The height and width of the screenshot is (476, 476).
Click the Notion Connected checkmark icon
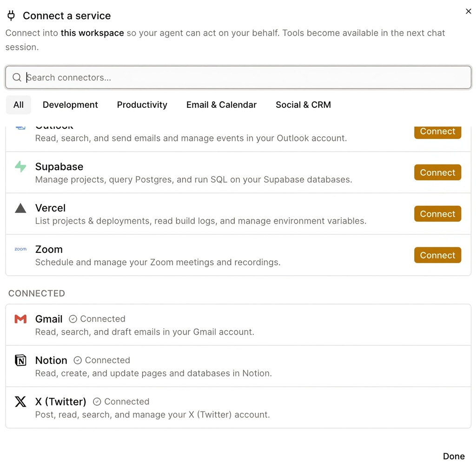[78, 360]
